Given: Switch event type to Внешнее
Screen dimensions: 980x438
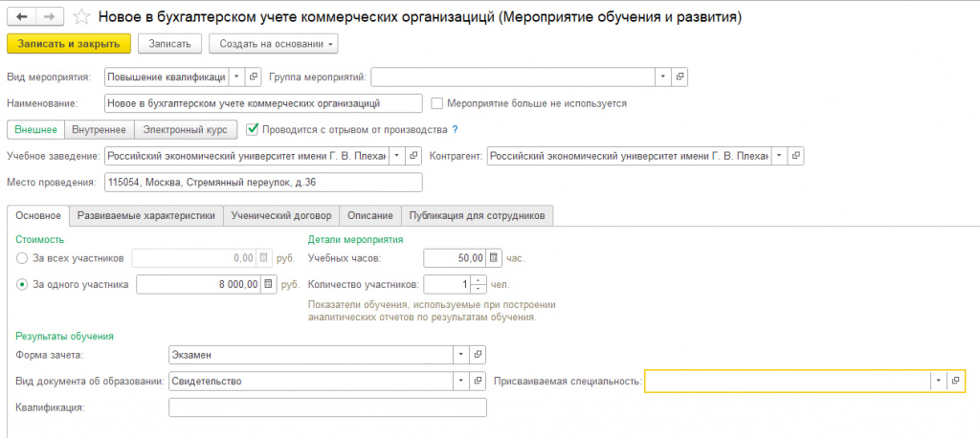Looking at the screenshot, I should pos(35,129).
